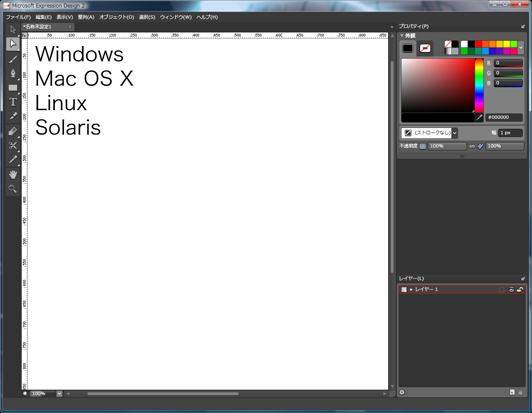532x413 pixels.
Task: Open the 整列(A) menu
Action: pyautogui.click(x=86, y=17)
